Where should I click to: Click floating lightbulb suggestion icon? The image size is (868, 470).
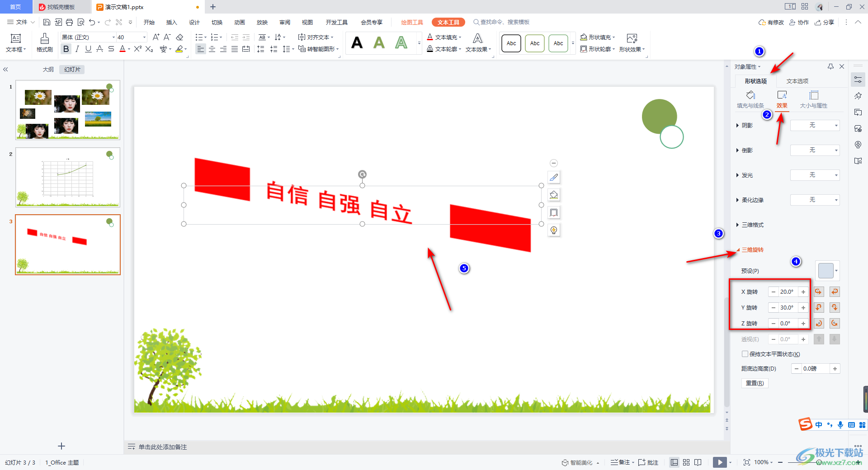click(554, 230)
